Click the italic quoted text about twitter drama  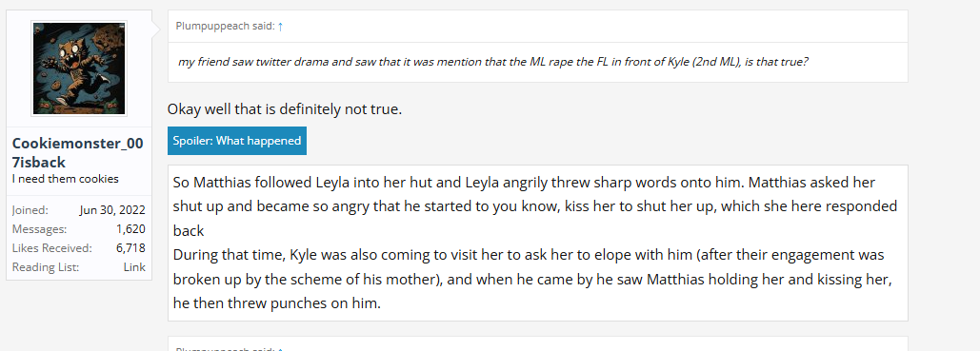point(493,63)
